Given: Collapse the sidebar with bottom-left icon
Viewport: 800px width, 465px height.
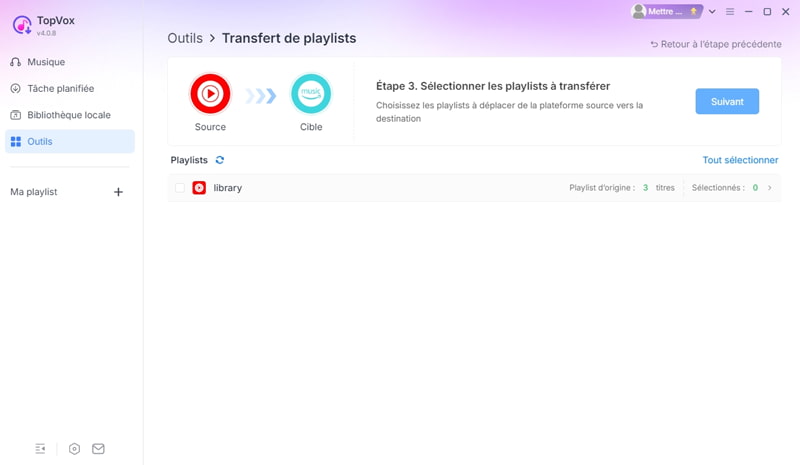Looking at the screenshot, I should (x=40, y=449).
